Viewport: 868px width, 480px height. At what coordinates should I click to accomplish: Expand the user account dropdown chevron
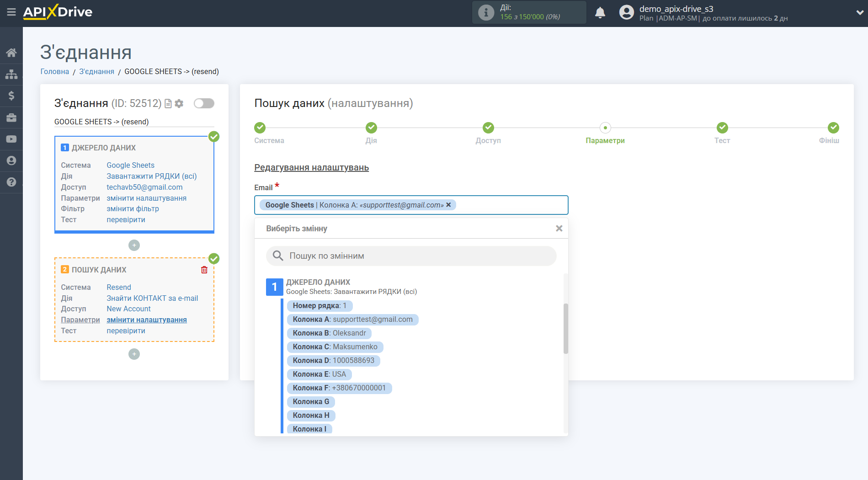point(859,13)
